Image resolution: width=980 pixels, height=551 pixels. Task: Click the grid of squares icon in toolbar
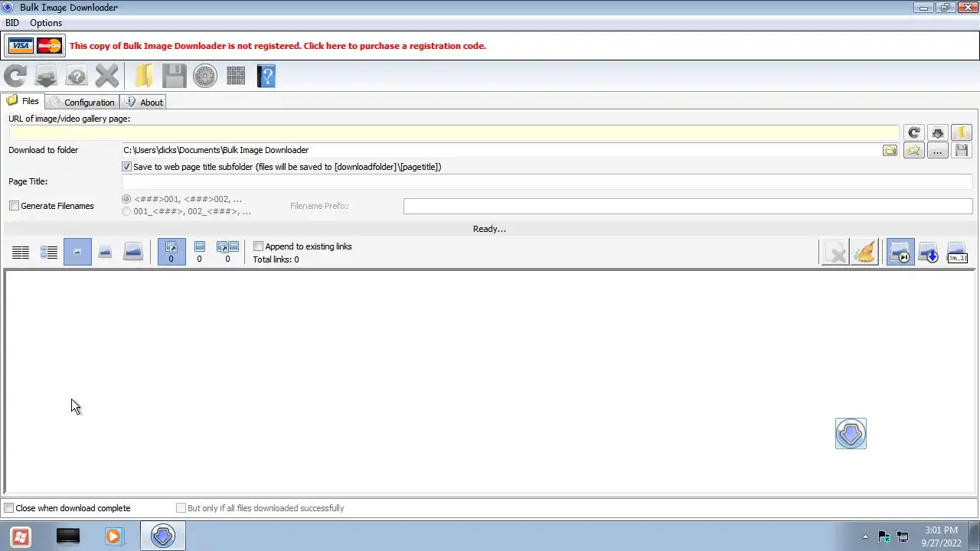(236, 76)
